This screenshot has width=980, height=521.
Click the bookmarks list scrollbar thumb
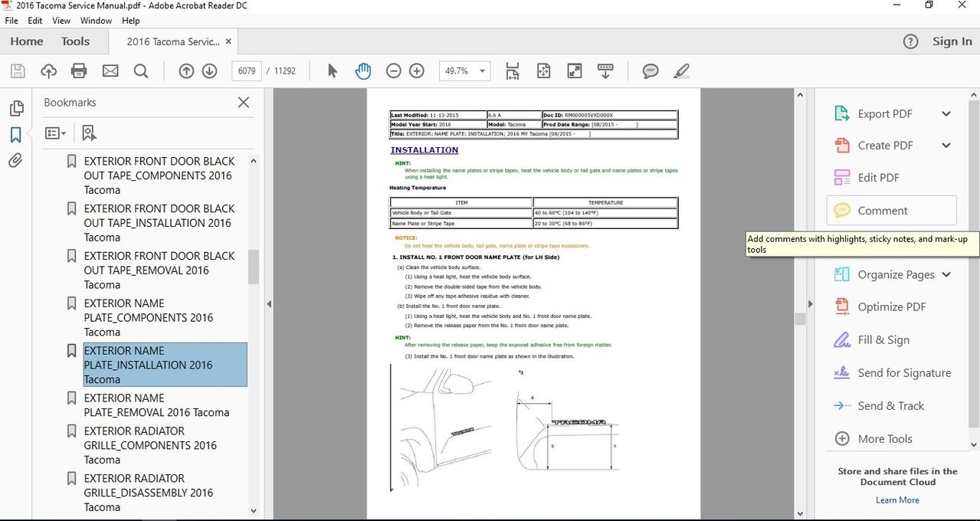coord(254,267)
